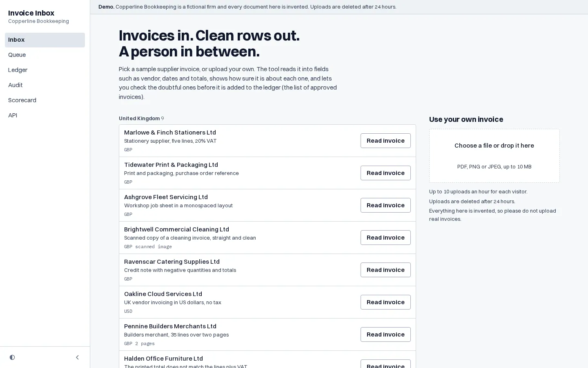Navigate to Audit
This screenshot has width=588, height=368.
pos(45,85)
